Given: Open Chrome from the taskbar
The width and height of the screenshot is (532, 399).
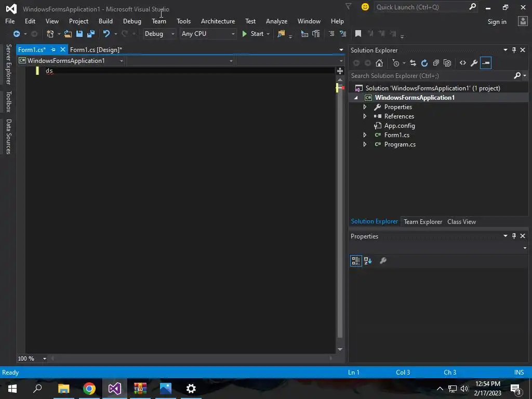Looking at the screenshot, I should 89,389.
